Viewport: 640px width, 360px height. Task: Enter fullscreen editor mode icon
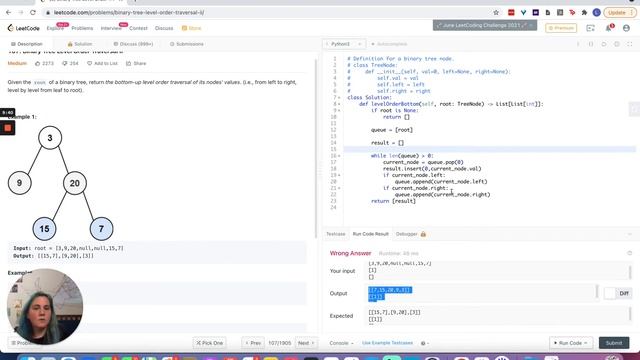pos(629,44)
